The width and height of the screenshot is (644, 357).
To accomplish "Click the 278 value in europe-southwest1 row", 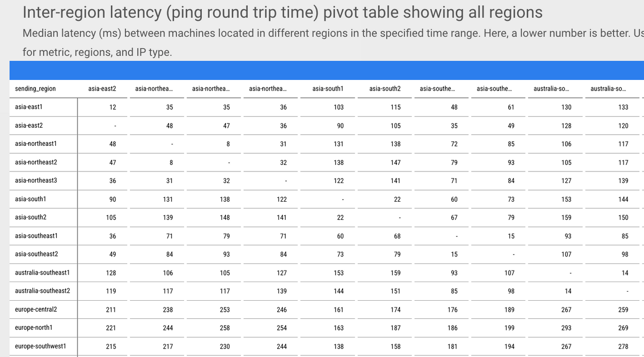I will 623,346.
